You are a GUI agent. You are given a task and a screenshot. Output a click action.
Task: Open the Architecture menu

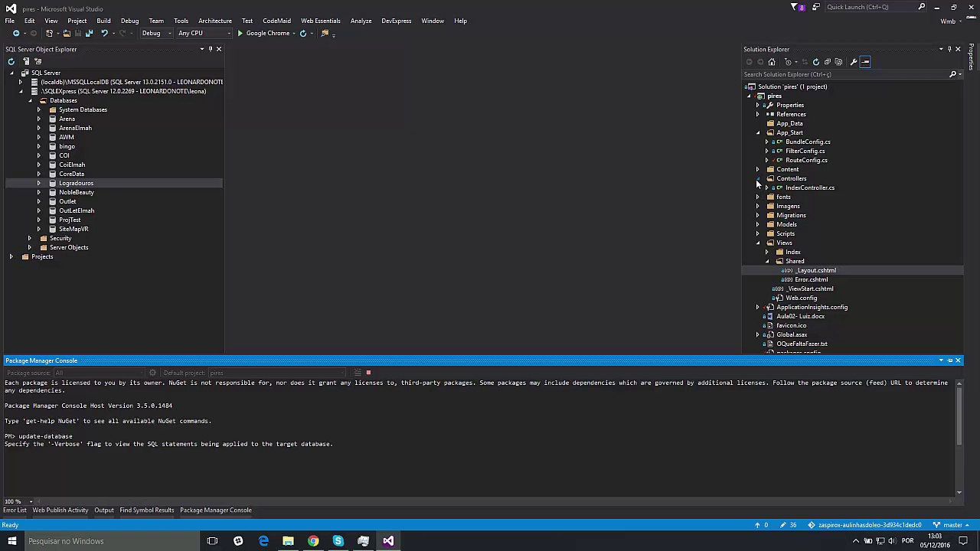point(215,21)
